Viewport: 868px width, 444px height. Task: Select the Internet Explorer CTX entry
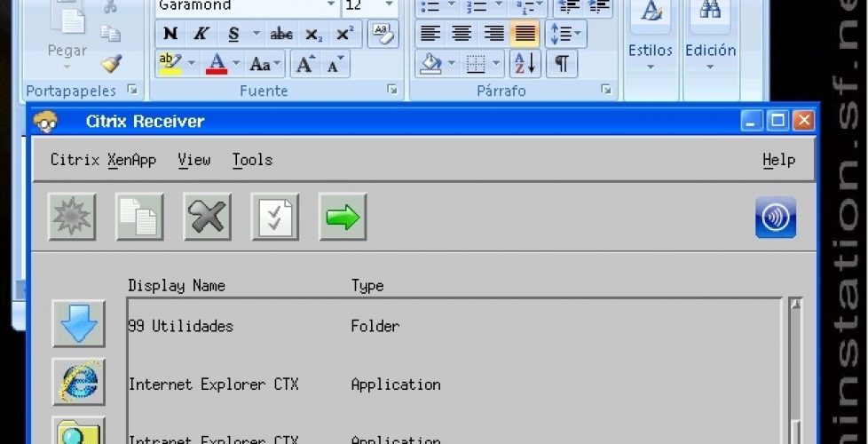[454, 385]
